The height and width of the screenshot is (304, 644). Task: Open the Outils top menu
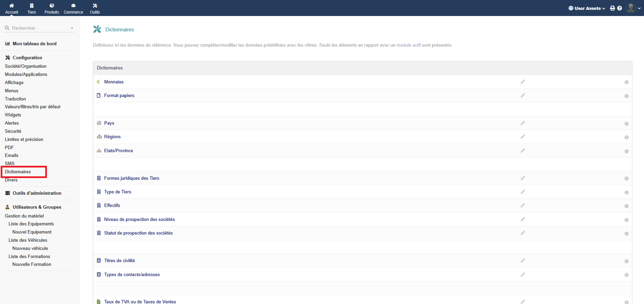tap(95, 8)
